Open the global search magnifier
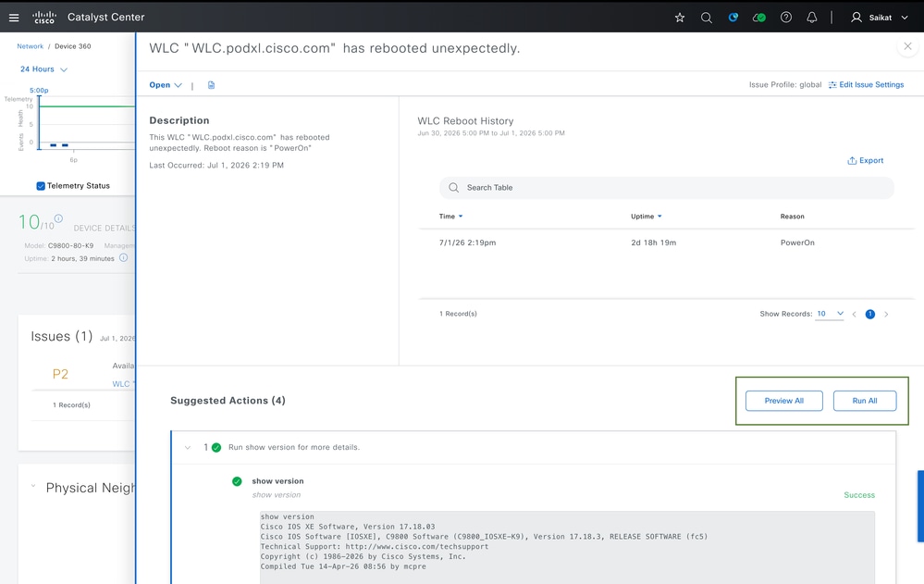The image size is (924, 584). click(x=706, y=18)
